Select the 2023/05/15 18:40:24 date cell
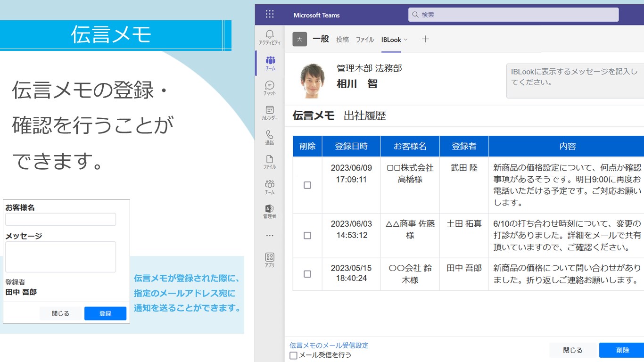644x362 pixels. 351,273
